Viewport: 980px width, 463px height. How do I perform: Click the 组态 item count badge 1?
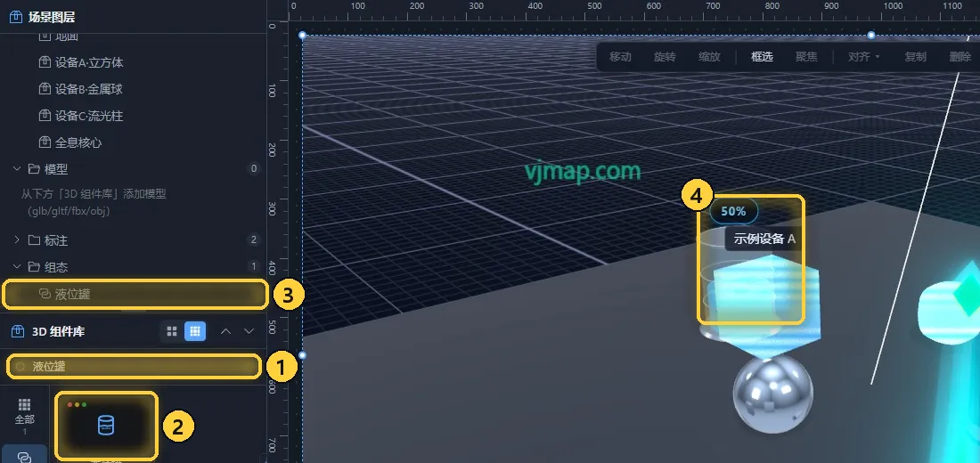click(x=253, y=267)
